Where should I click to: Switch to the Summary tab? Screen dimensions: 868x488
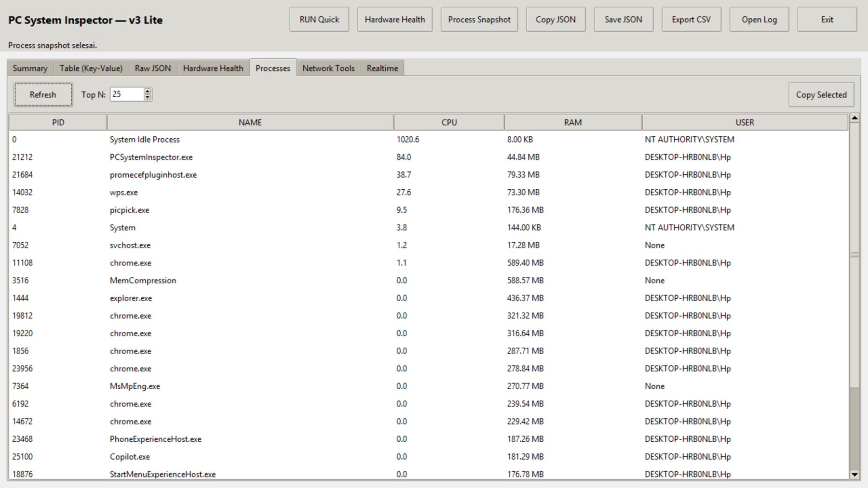29,68
